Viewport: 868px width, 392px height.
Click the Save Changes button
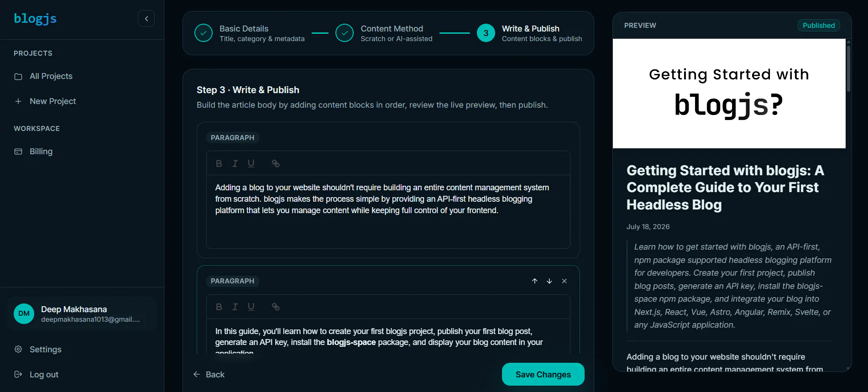(x=543, y=374)
